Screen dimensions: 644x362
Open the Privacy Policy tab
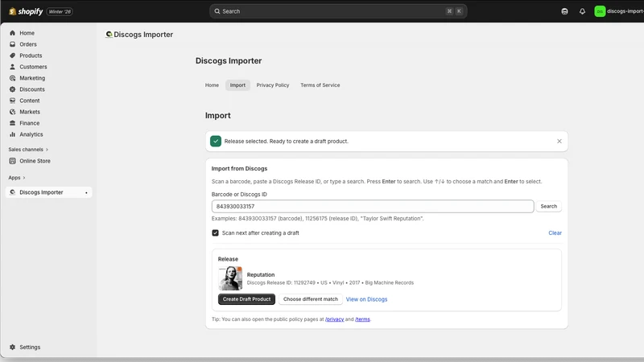(273, 85)
